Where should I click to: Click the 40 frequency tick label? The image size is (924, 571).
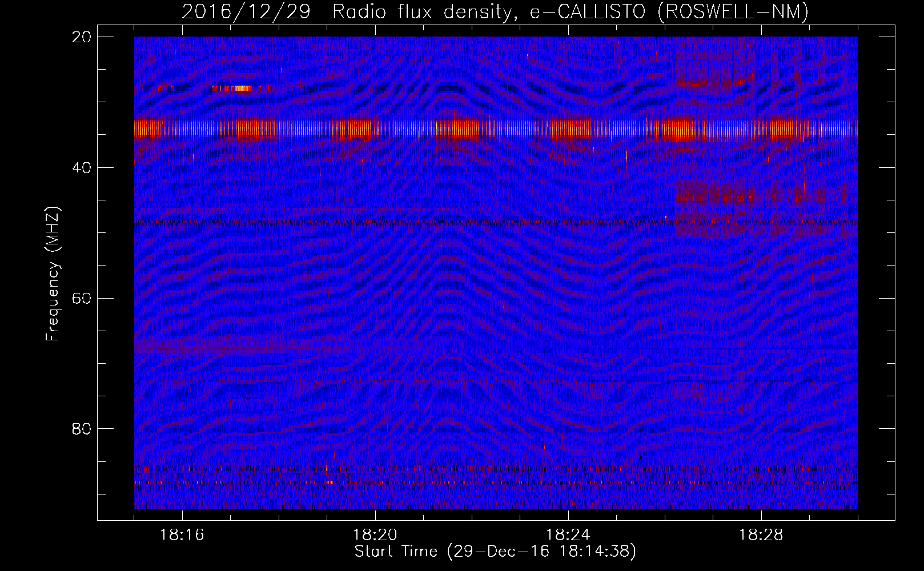point(82,168)
